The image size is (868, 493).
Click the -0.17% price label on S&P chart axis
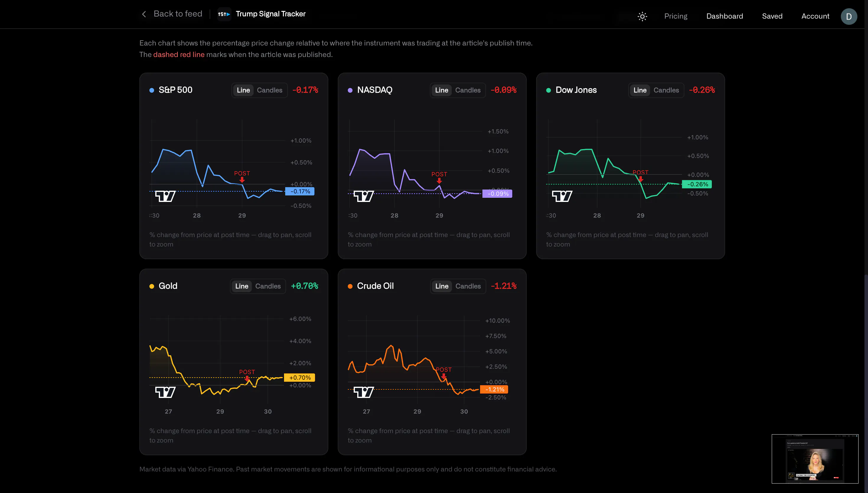pos(300,191)
